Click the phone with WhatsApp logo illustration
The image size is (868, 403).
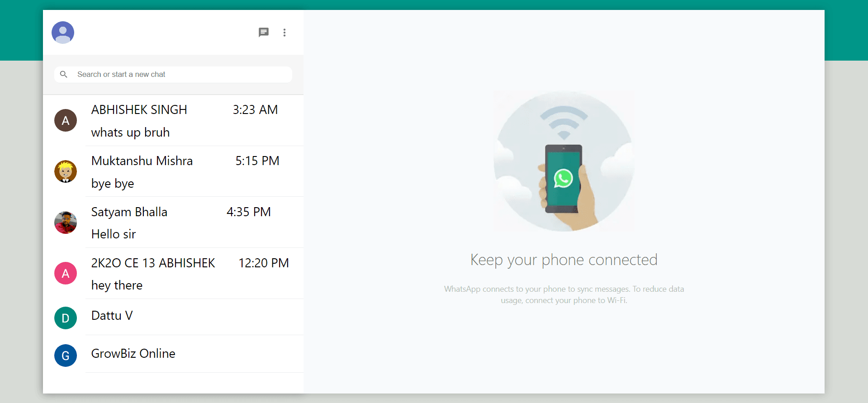click(564, 179)
